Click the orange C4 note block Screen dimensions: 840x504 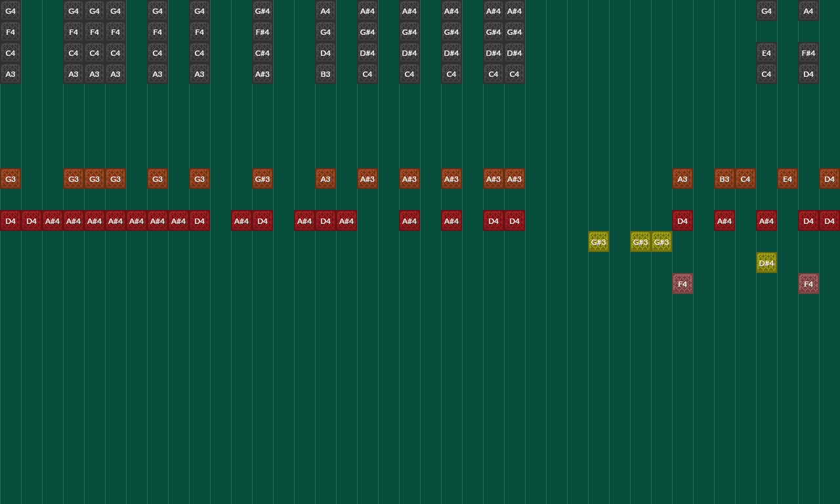[x=745, y=178]
